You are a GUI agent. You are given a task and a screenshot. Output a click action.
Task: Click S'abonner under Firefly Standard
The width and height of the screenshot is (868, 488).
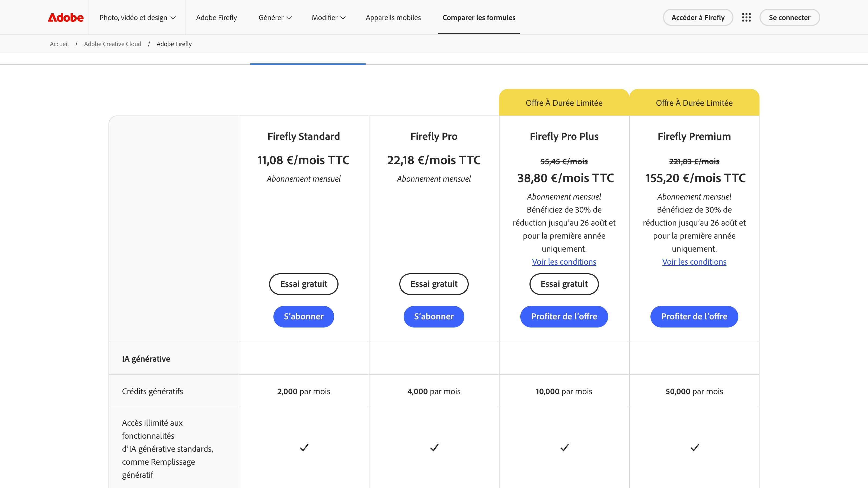(x=304, y=317)
